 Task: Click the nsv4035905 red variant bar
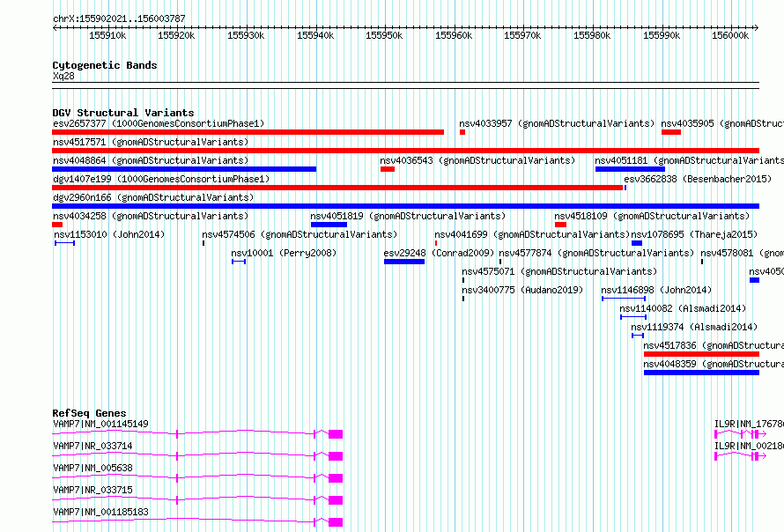point(671,132)
